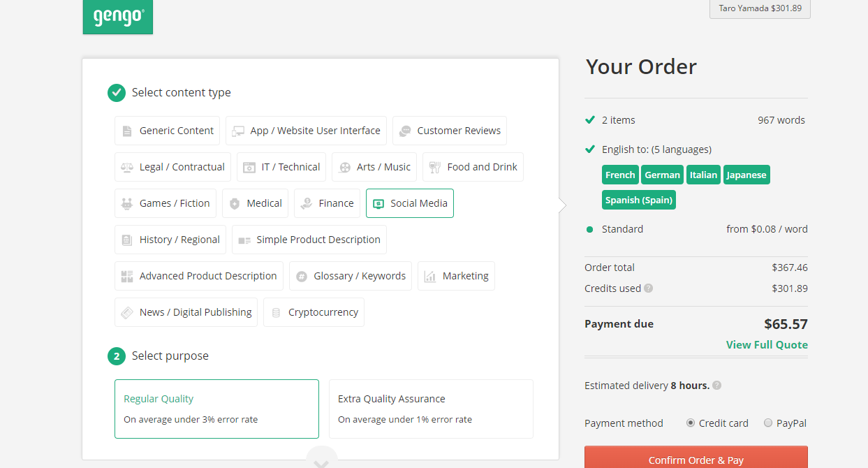This screenshot has height=468, width=868.
Task: Click the Japanese language tag
Action: pyautogui.click(x=746, y=175)
